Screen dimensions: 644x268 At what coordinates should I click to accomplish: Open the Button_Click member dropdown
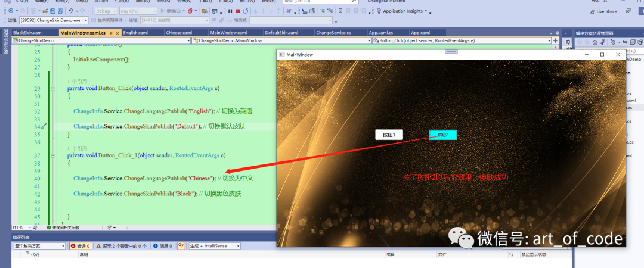(461, 40)
